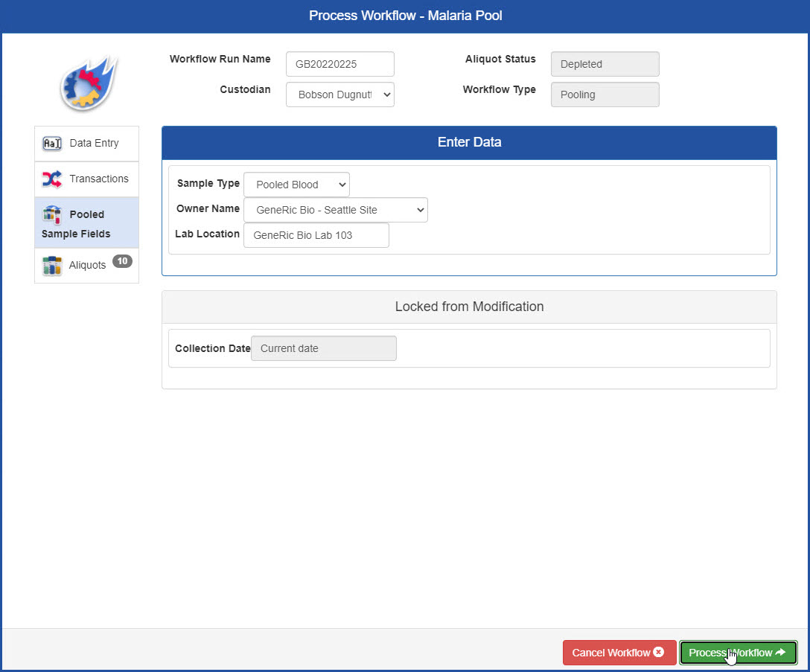Click the Workflow Run Name field
The image size is (810, 672).
tap(339, 64)
